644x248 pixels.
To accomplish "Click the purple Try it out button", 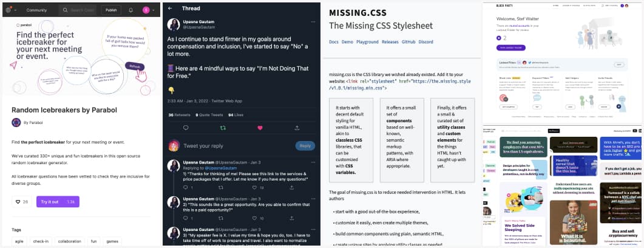I will 58,201.
